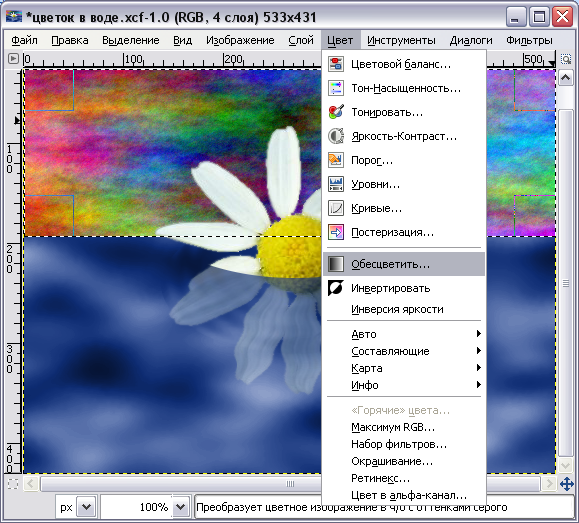Viewport: 579px width, 523px height.
Task: Open the px units dropdown
Action: coord(86,507)
